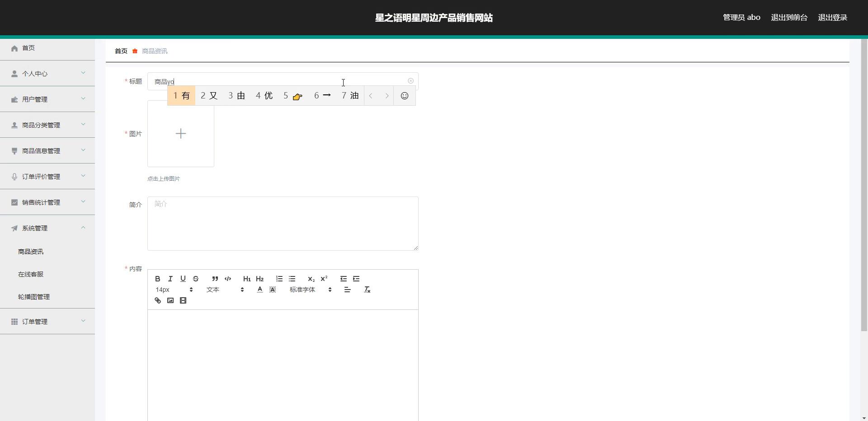This screenshot has height=421, width=868.
Task: Open the 标准字体 font dropdown
Action: [x=311, y=290]
